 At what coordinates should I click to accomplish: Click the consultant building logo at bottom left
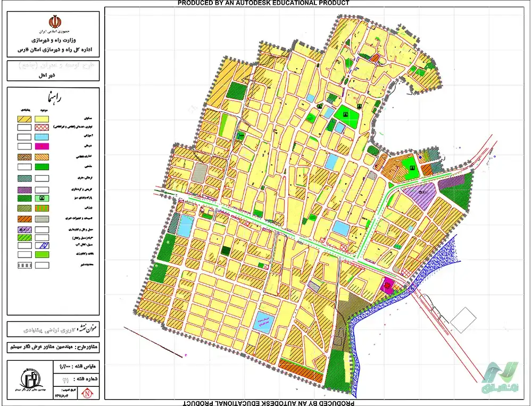30,378
